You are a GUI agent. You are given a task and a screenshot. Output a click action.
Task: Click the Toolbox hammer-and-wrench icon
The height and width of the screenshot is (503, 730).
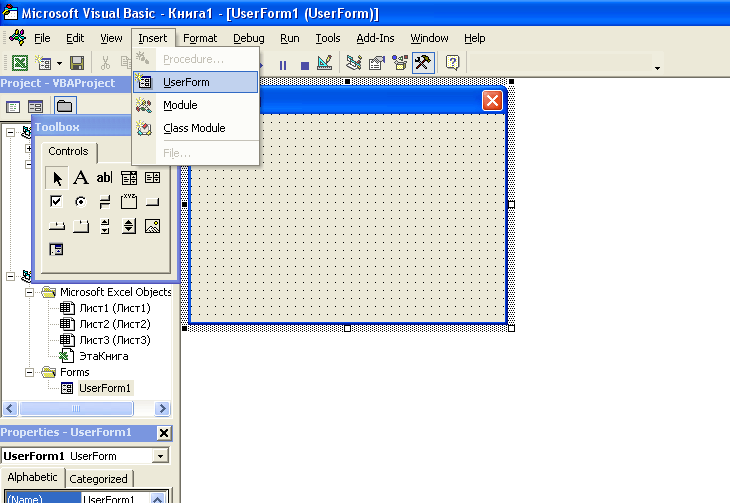[423, 62]
